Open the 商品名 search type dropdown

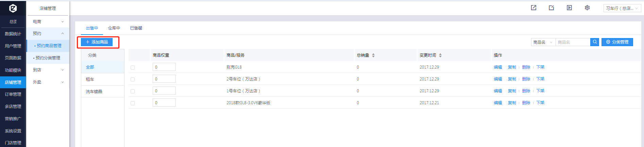[543, 42]
